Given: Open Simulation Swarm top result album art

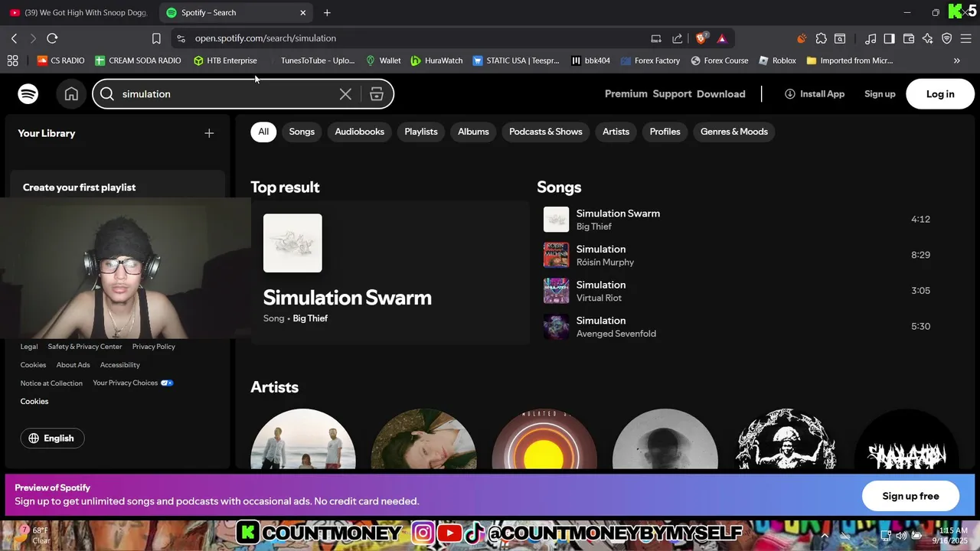Looking at the screenshot, I should click(x=292, y=243).
